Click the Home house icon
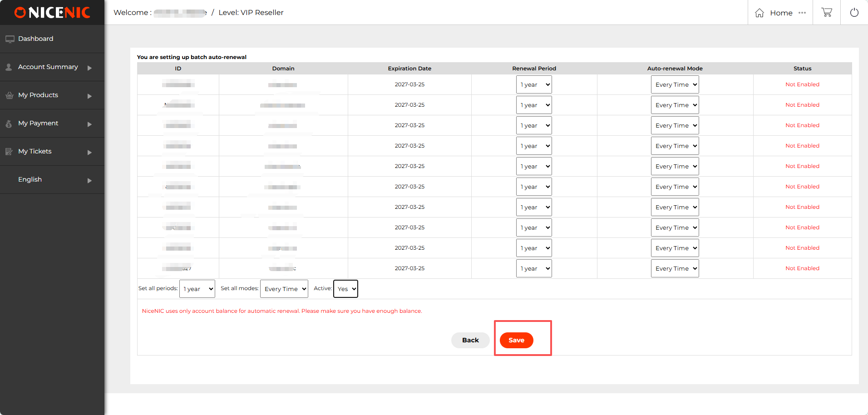The image size is (868, 415). click(x=759, y=13)
